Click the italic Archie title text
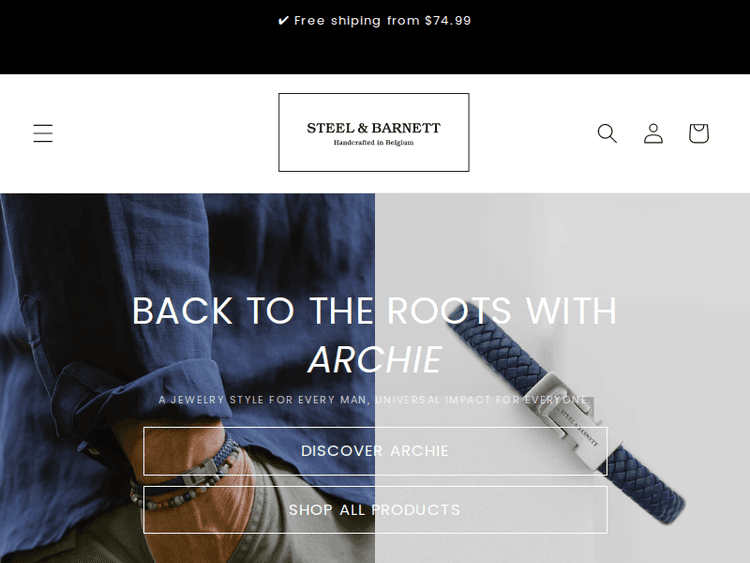The width and height of the screenshot is (750, 563). point(375,360)
